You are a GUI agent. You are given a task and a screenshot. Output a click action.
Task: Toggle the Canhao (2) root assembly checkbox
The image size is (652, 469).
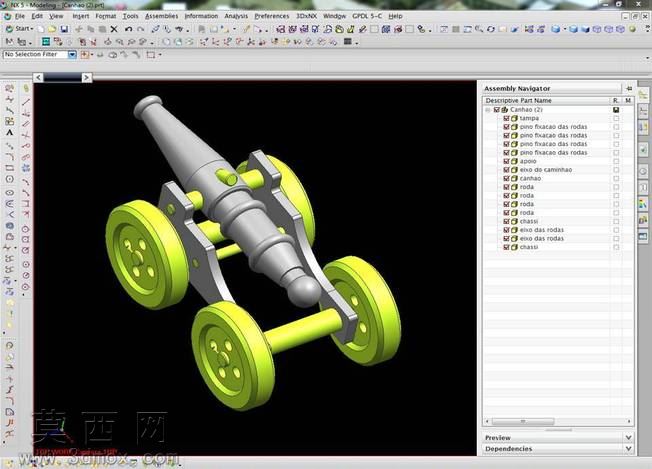(496, 110)
